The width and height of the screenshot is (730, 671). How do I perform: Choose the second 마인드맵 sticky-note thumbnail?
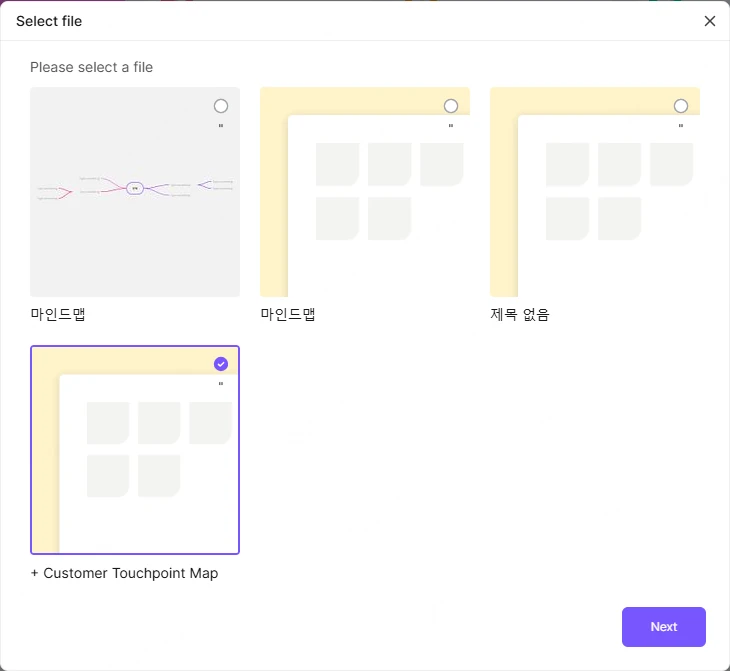point(365,192)
